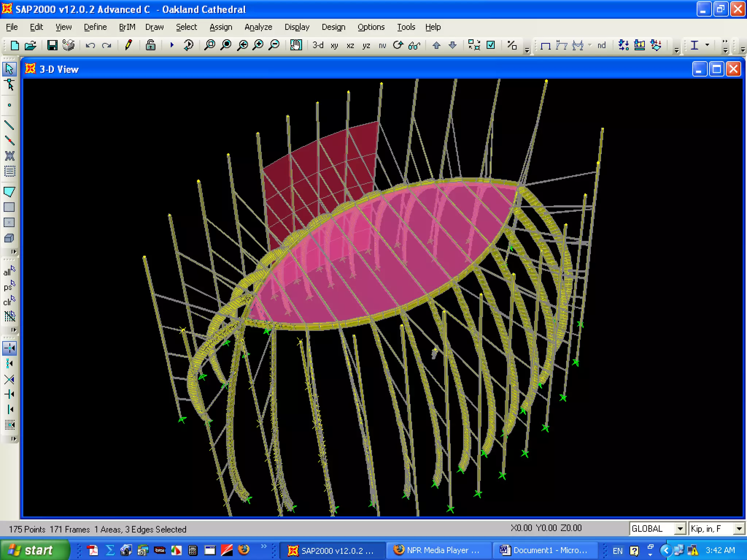Select the Pan hand tool

coord(296,45)
